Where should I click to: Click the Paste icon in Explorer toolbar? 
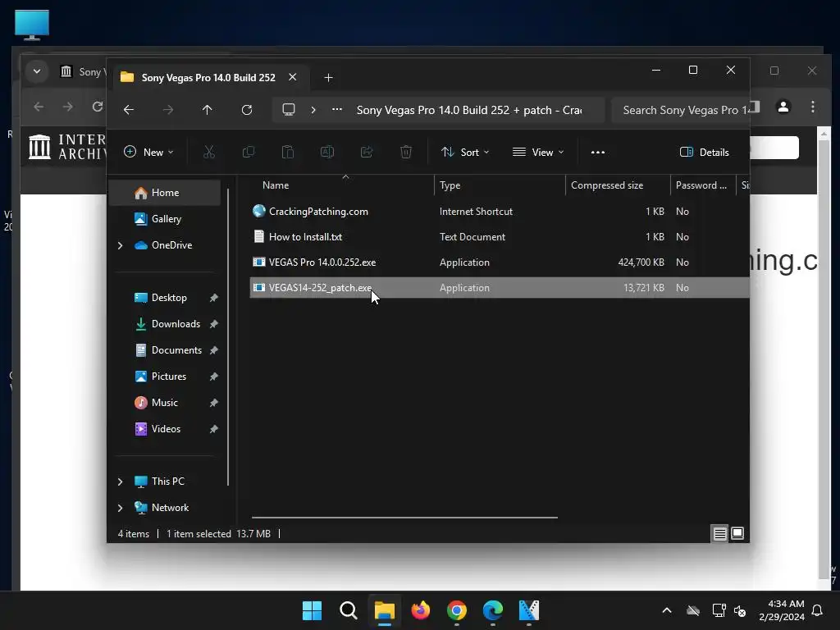[x=288, y=152]
